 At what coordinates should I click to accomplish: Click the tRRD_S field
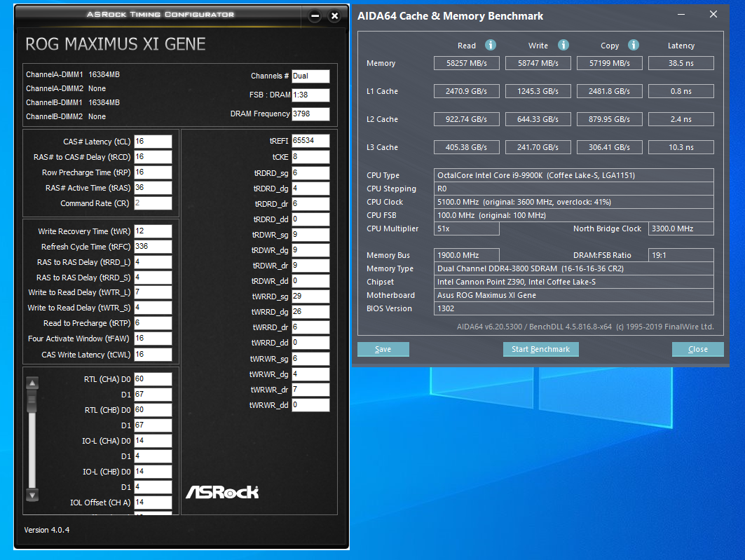(153, 278)
